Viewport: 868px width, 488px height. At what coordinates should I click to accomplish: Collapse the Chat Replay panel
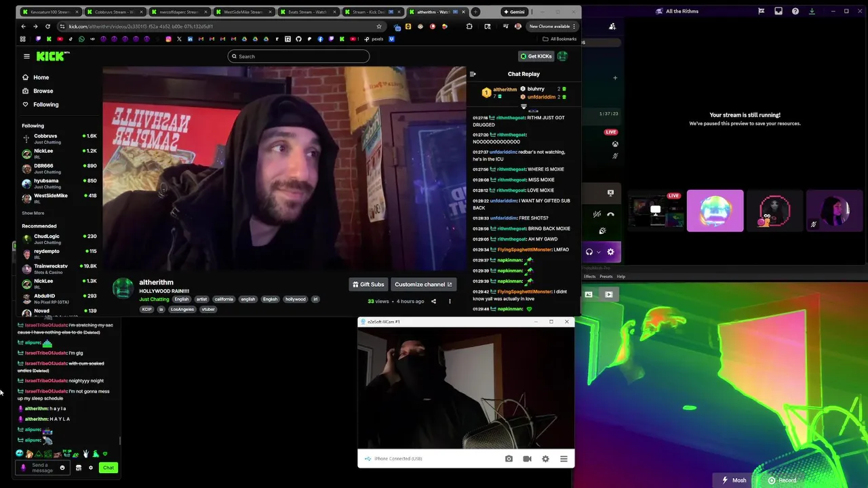[x=473, y=74]
